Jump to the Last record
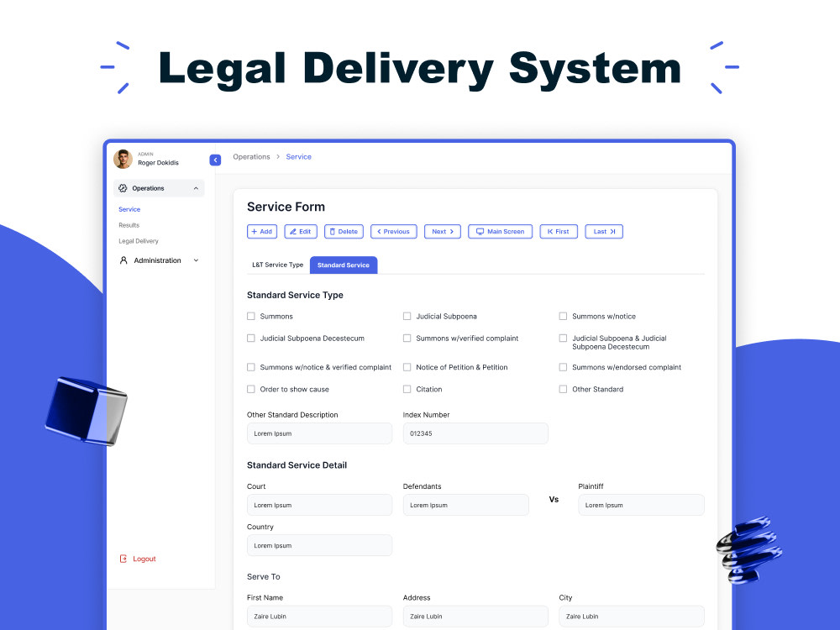Image resolution: width=840 pixels, height=630 pixels. click(x=604, y=232)
